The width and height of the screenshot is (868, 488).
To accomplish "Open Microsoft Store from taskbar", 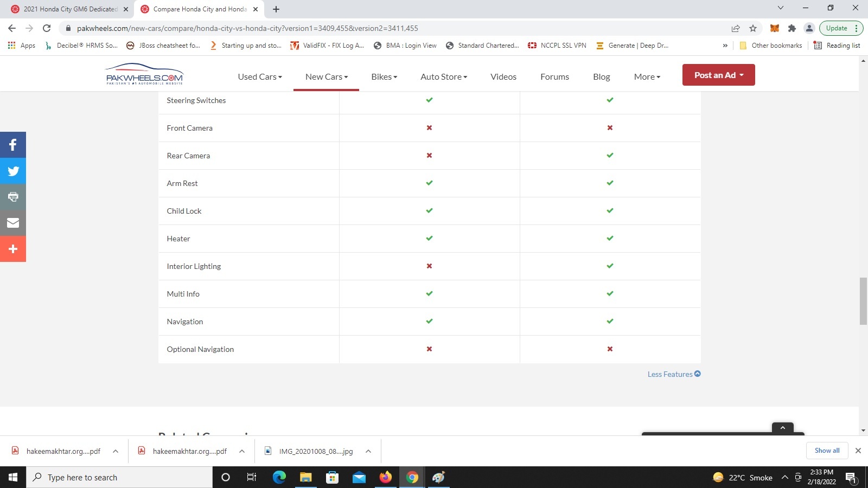I will (332, 477).
